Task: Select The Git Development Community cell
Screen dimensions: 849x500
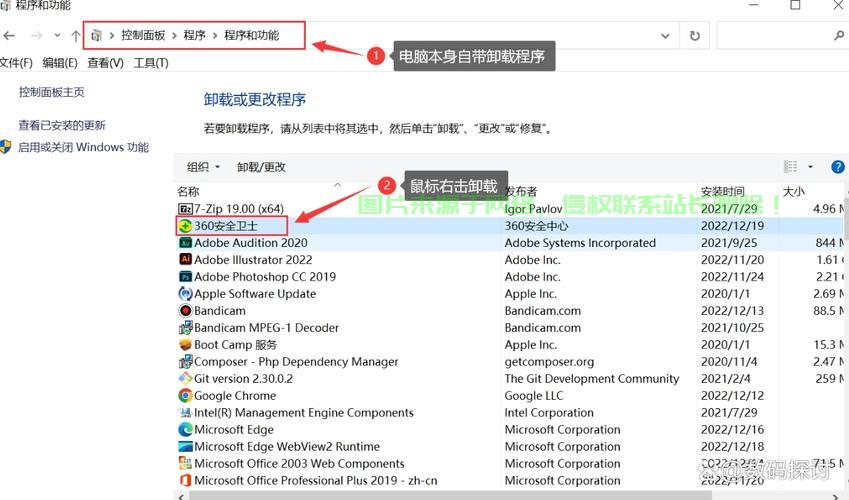Action: click(x=592, y=379)
